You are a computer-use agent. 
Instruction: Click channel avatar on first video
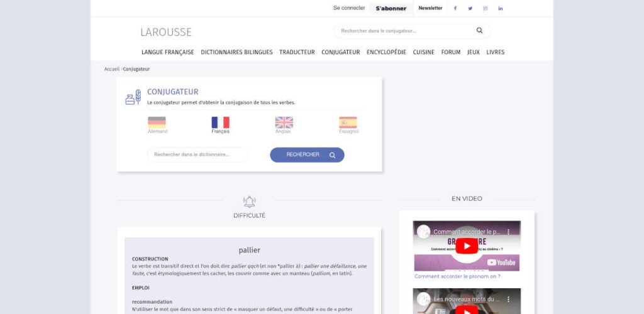tap(423, 232)
